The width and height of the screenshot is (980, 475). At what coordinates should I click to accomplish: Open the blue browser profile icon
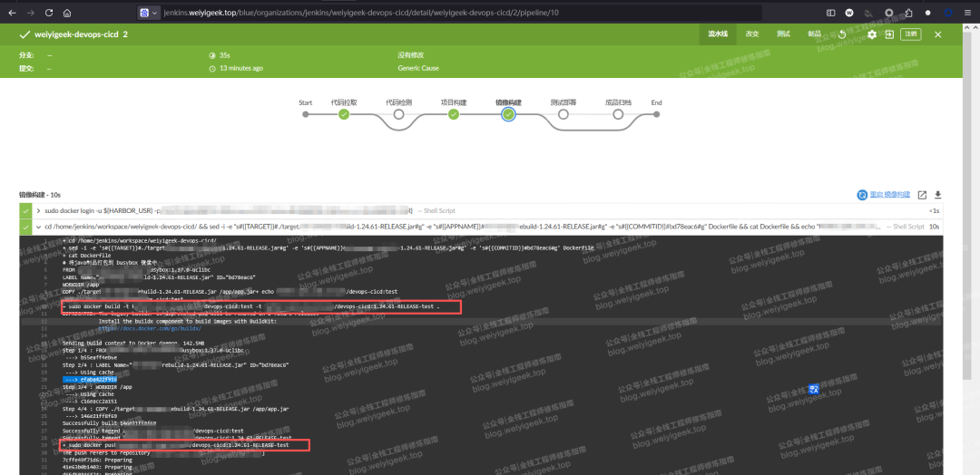[x=948, y=13]
